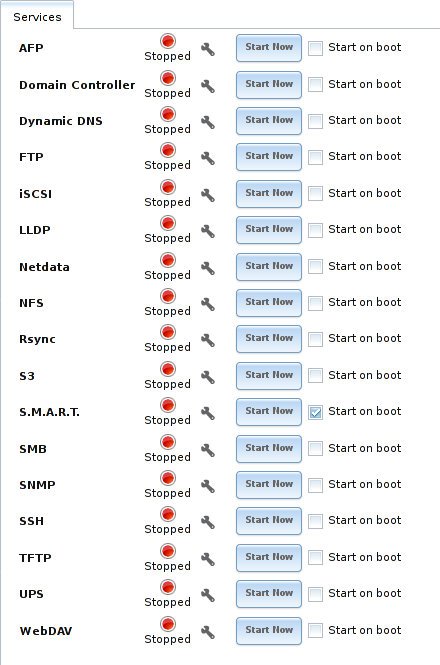This screenshot has height=665, width=440.
Task: Click the wrench icon for iSCSI
Action: [207, 196]
